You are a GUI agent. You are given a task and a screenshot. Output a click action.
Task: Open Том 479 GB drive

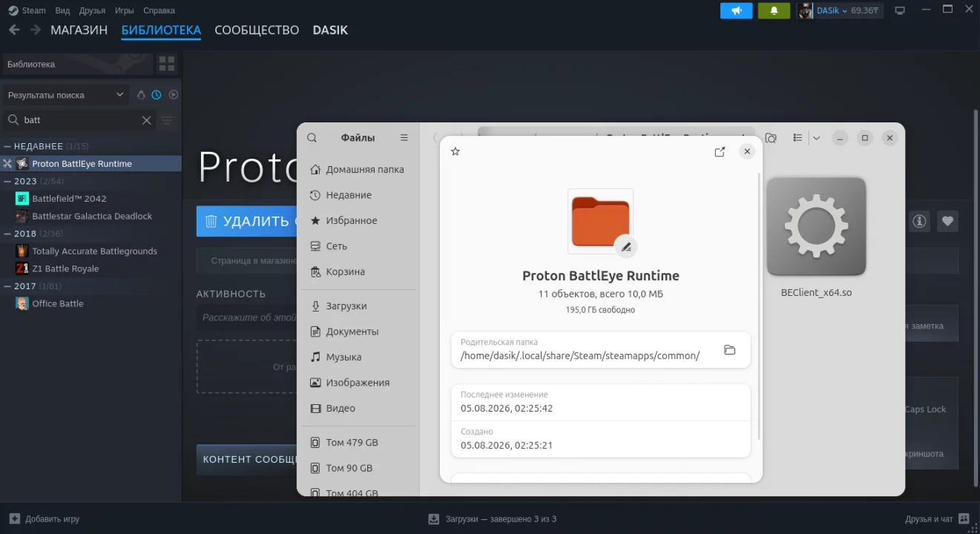pos(358,443)
